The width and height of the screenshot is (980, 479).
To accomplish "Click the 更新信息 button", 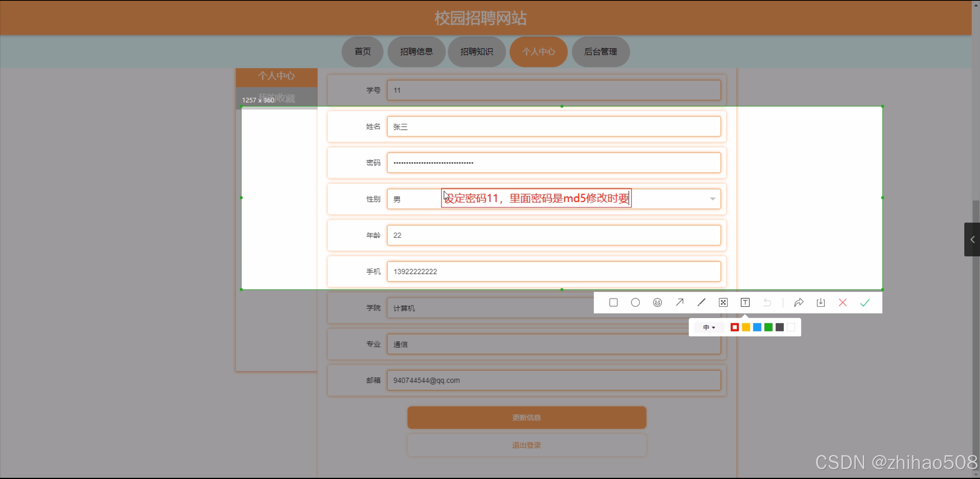I will point(527,418).
